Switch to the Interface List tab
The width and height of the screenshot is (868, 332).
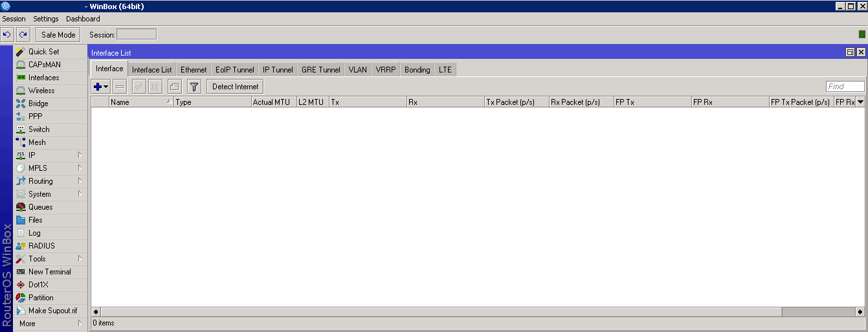click(x=152, y=69)
